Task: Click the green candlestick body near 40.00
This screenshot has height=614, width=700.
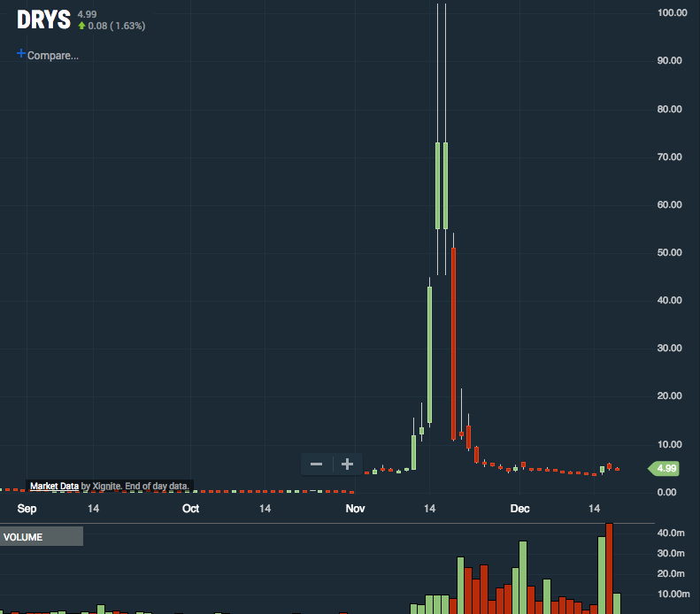Action: tap(429, 354)
